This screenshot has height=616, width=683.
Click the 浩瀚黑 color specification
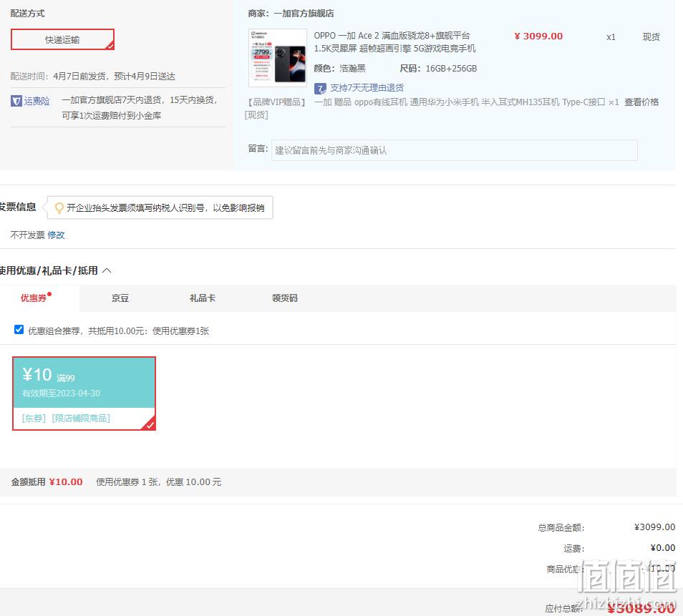tap(352, 69)
